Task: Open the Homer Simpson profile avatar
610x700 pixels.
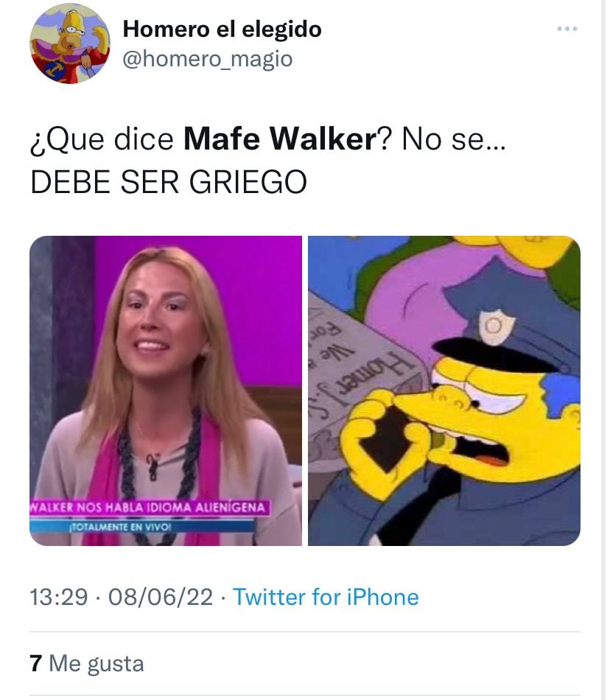Action: click(x=69, y=43)
